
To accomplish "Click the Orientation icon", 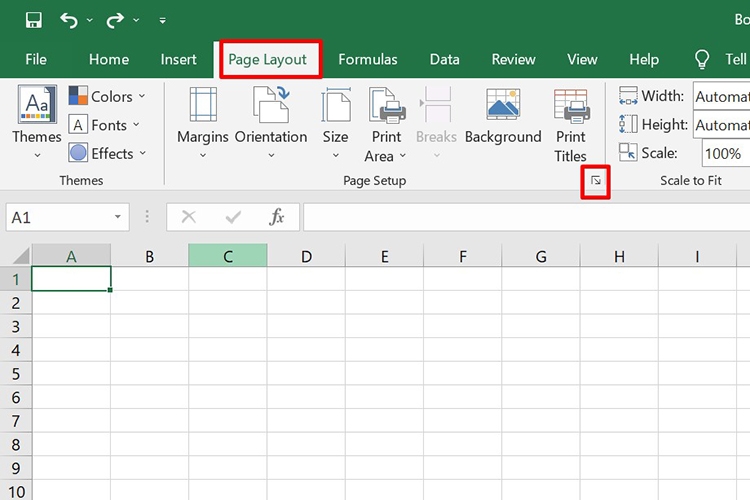I will [x=271, y=104].
